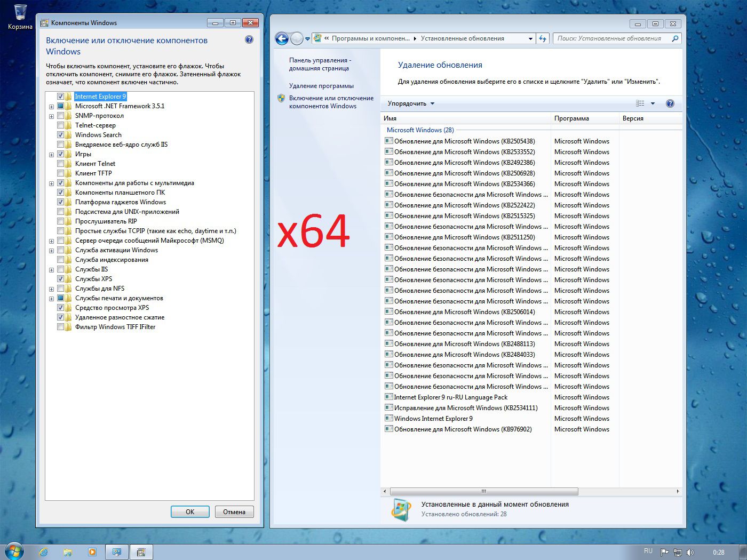The height and width of the screenshot is (560, 747).
Task: Click the Программа column header
Action: pyautogui.click(x=585, y=118)
